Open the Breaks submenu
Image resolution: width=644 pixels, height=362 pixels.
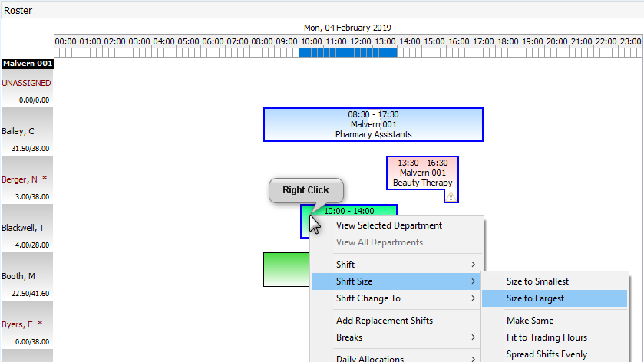coord(396,337)
